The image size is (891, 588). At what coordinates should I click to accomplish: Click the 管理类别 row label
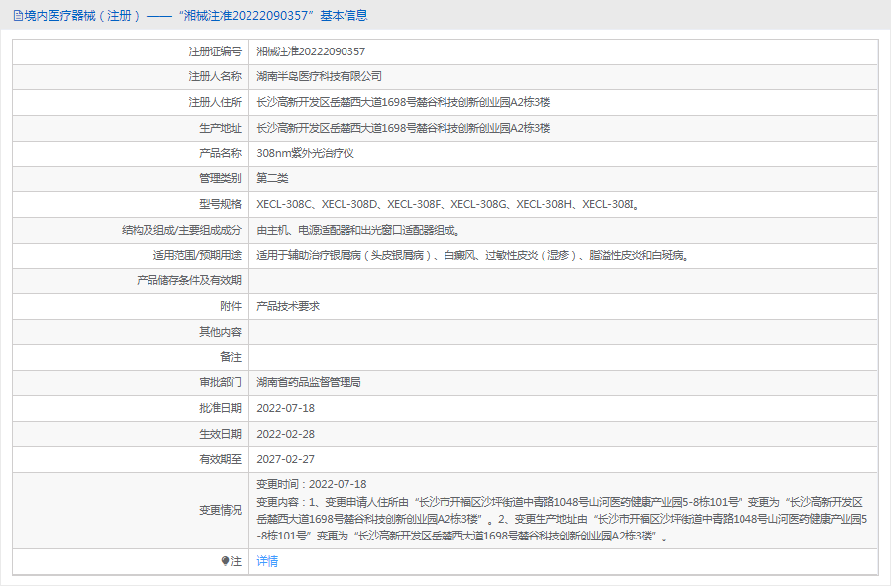pyautogui.click(x=220, y=178)
